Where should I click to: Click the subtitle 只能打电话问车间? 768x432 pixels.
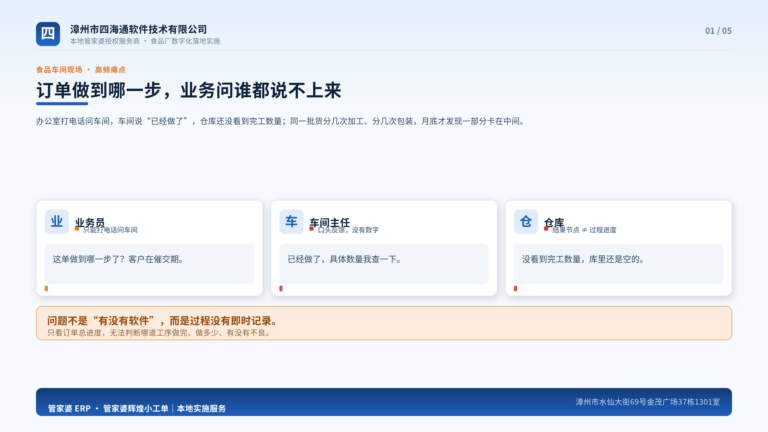[110, 230]
